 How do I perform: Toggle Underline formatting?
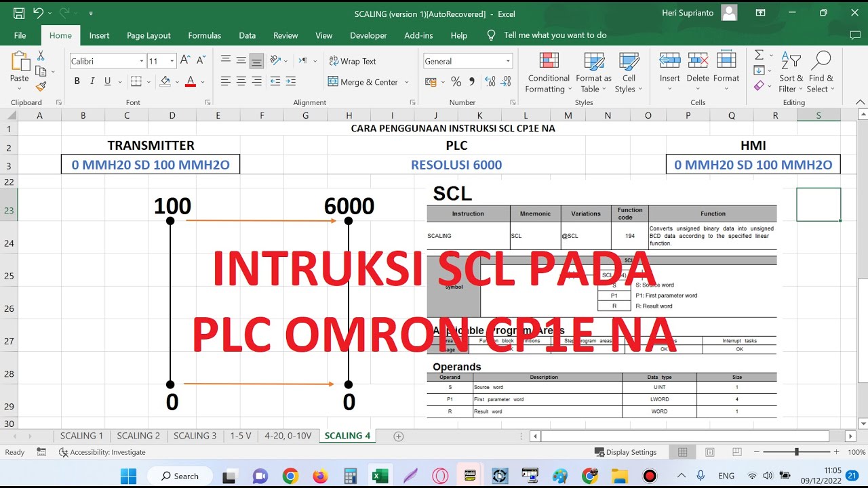click(x=107, y=81)
